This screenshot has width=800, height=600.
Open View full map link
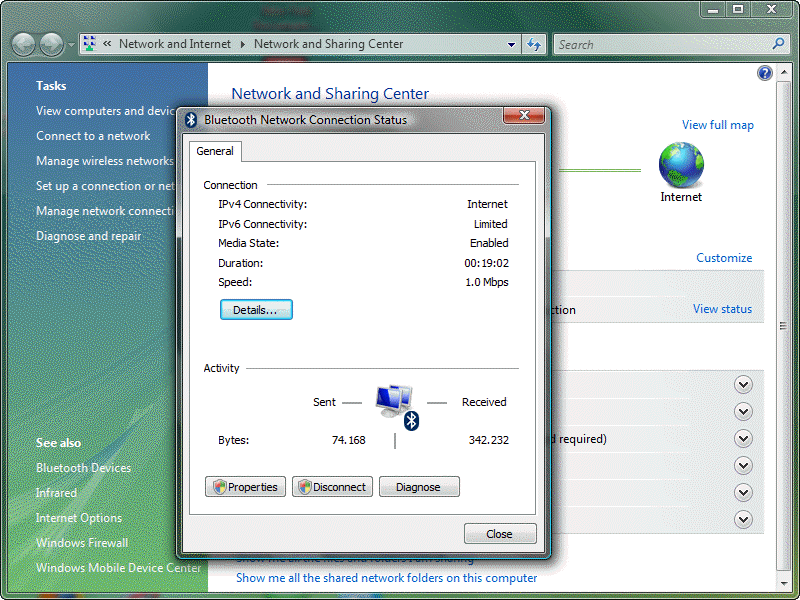click(717, 125)
